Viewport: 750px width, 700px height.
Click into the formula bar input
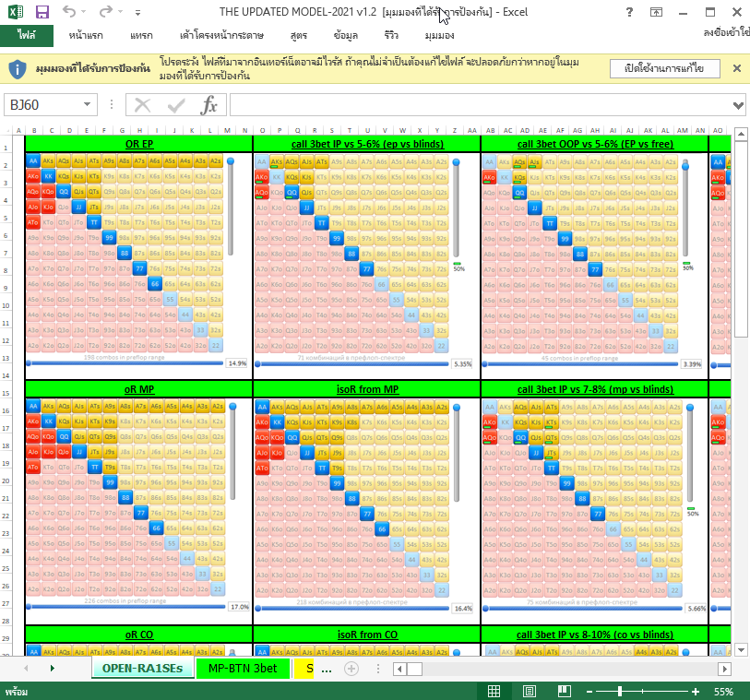pyautogui.click(x=480, y=105)
